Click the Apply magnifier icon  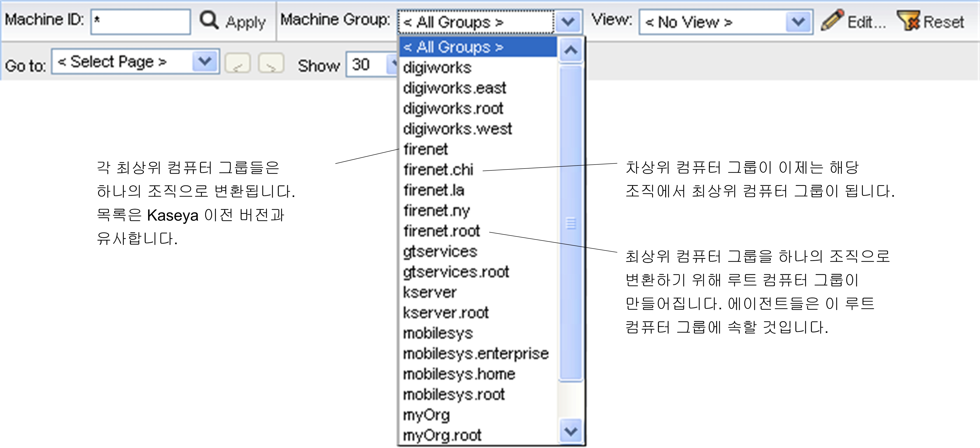pos(209,21)
